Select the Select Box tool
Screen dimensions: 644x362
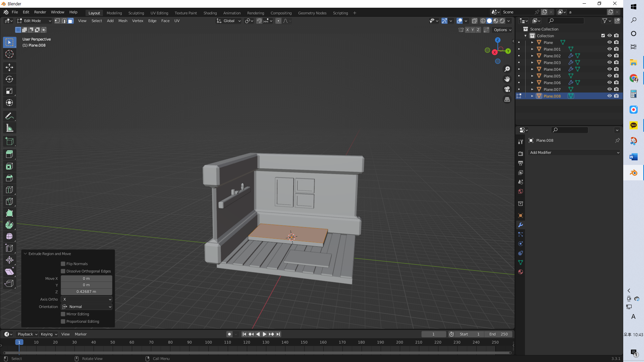[x=9, y=42]
